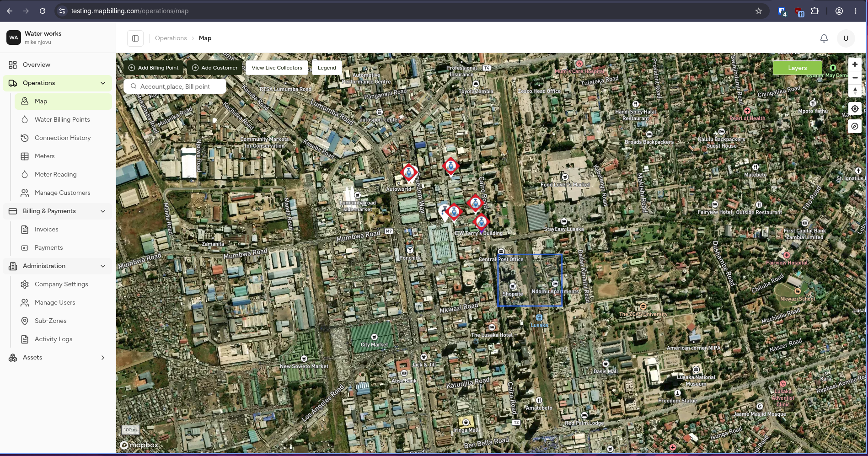Screen dimensions: 868x456
Task: Click the Water works company name
Action: [x=43, y=34]
